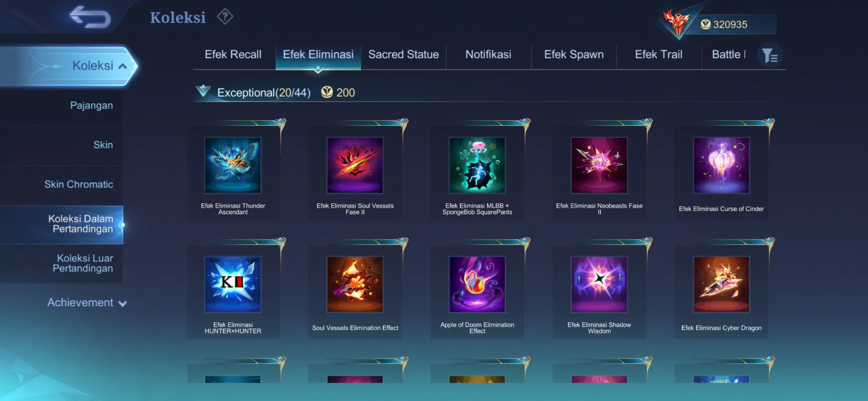Select Efek Eliminasi Cyber Dragon icon
The image size is (868, 401).
coord(721,284)
